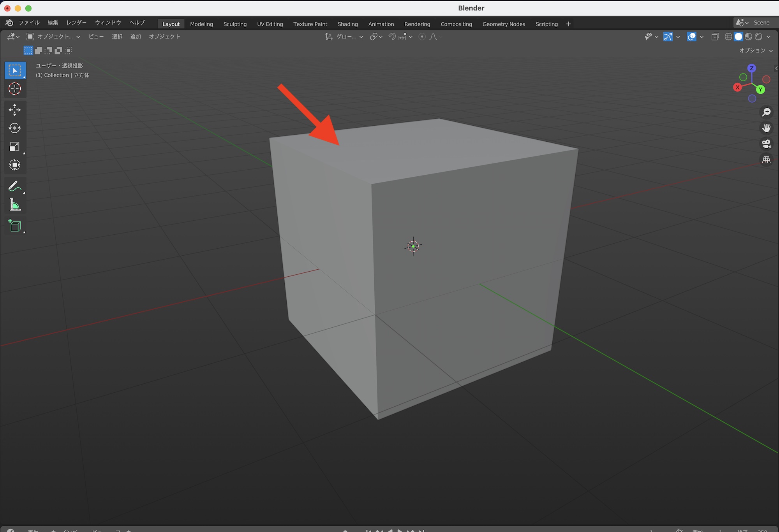Image resolution: width=779 pixels, height=532 pixels.
Task: Add a workspace with plus button
Action: click(568, 24)
